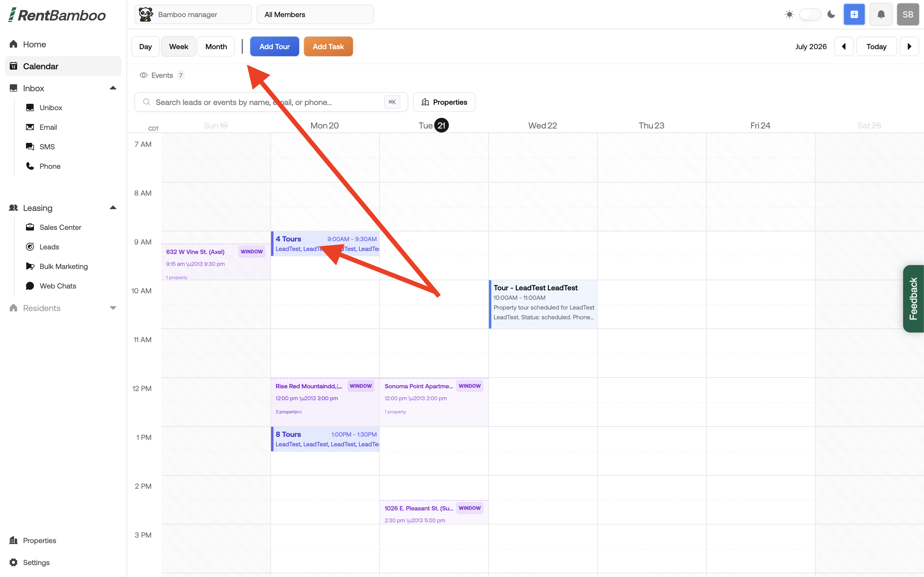Click the Add Tour button

point(274,46)
